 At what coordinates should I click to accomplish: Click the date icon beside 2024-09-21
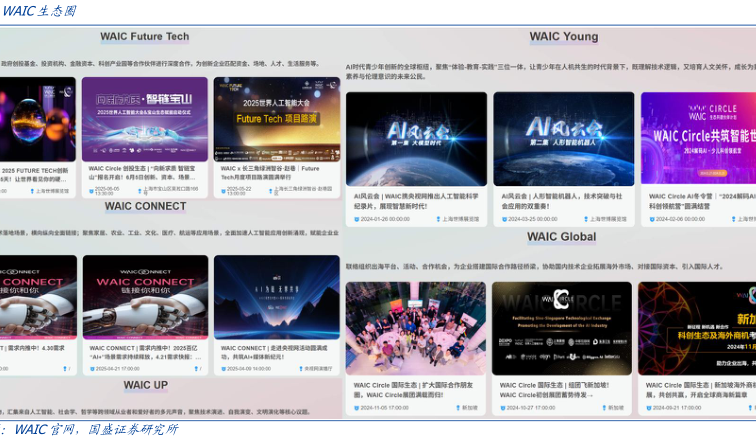(x=649, y=408)
